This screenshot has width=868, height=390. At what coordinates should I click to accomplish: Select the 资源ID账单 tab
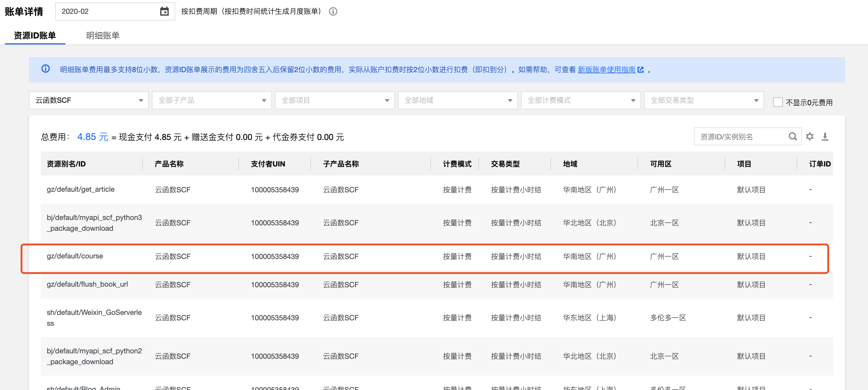[x=35, y=35]
